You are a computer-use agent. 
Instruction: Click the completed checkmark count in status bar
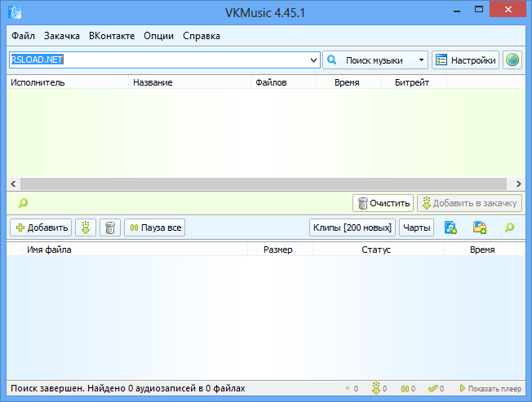[433, 388]
